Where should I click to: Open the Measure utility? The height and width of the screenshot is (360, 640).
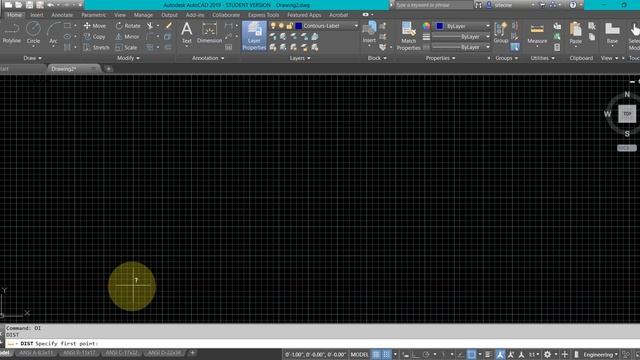pos(537,33)
